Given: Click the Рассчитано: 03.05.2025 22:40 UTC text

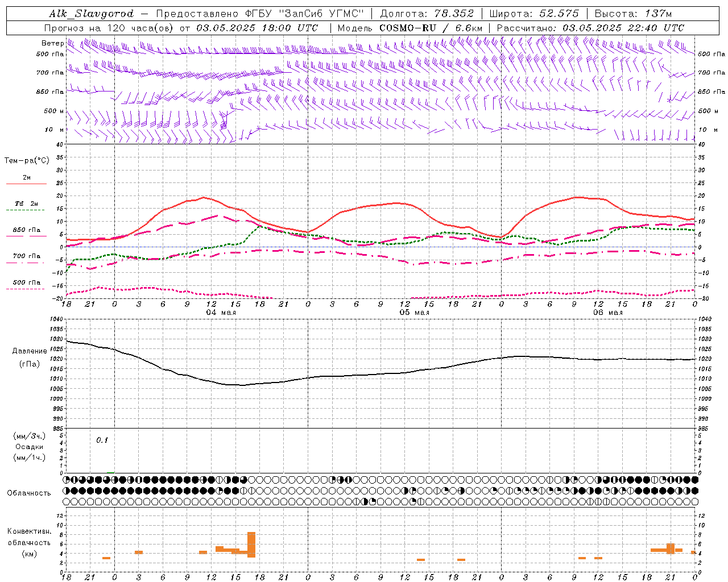Looking at the screenshot, I should click(x=590, y=28).
